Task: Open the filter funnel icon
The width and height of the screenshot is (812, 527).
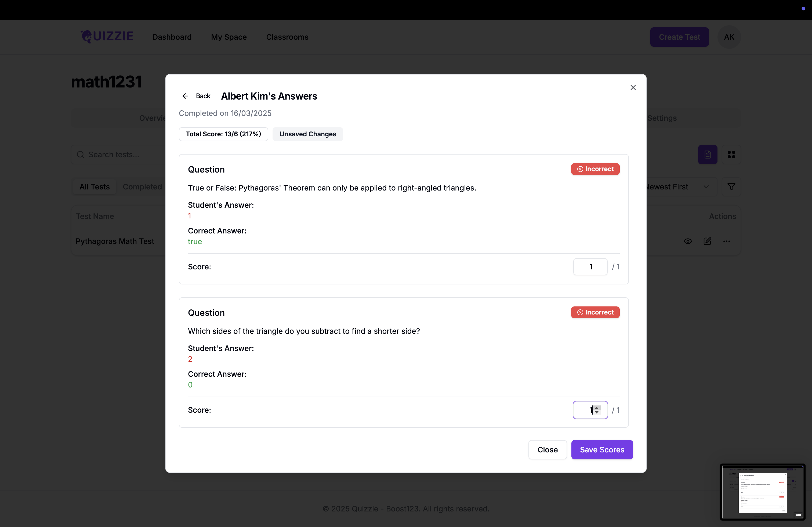Action: click(731, 187)
